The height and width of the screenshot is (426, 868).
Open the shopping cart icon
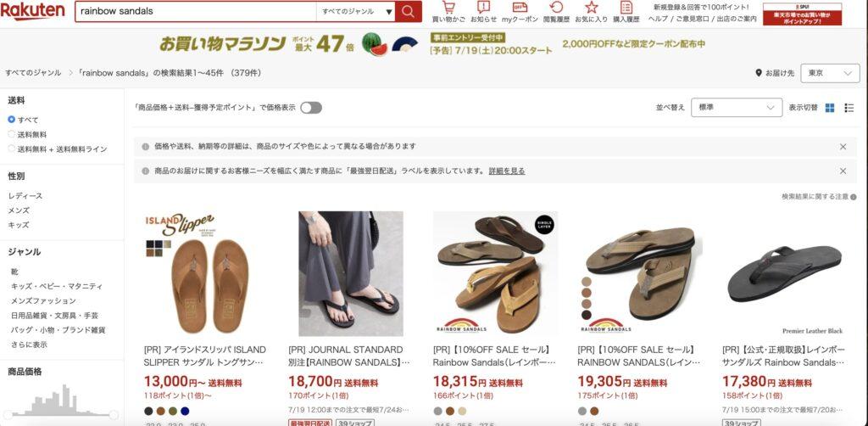[448, 8]
